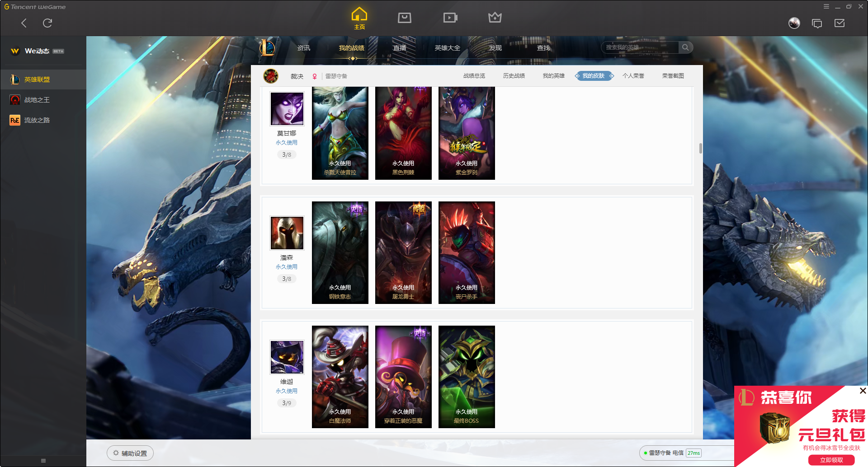Image resolution: width=868 pixels, height=467 pixels.
Task: Select 英雄联盟 in sidebar
Action: (x=43, y=79)
